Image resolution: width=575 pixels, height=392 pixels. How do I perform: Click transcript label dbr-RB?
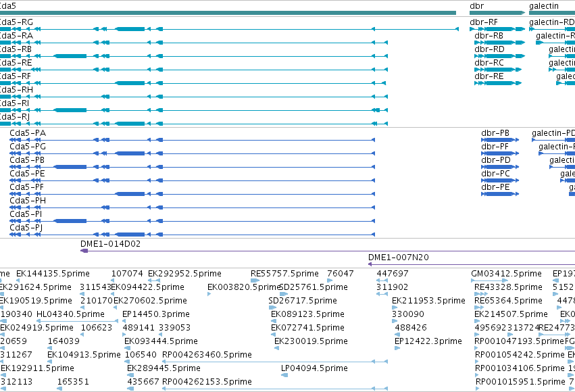click(x=489, y=36)
